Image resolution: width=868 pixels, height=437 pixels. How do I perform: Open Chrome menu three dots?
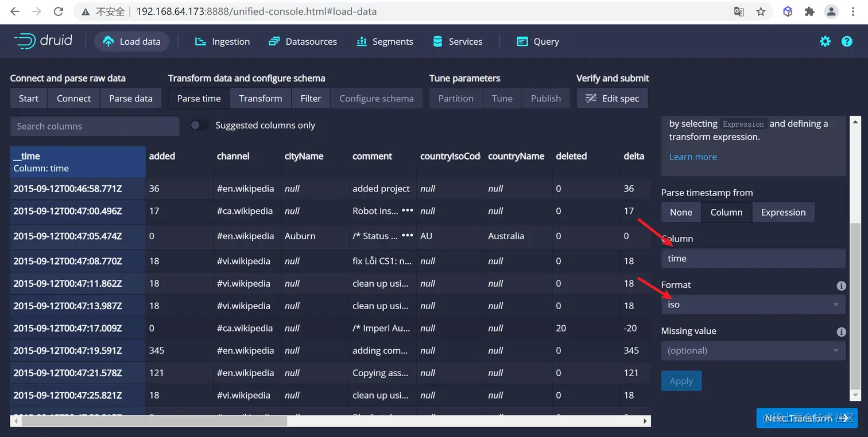[853, 11]
